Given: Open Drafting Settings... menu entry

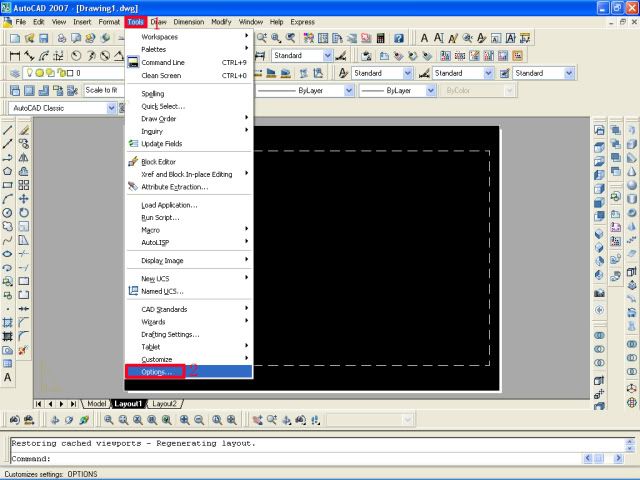Looking at the screenshot, I should tap(170, 334).
